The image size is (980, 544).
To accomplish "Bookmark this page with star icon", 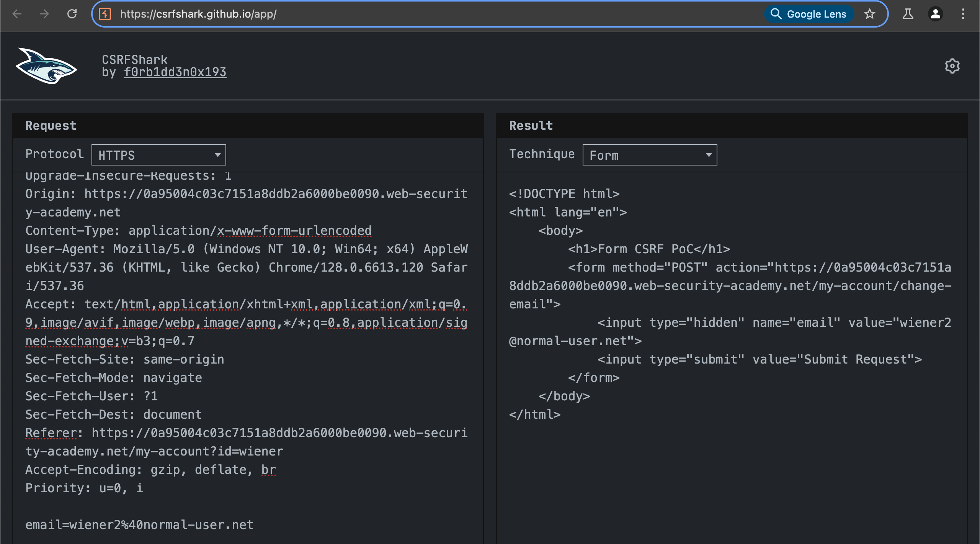I will 870,14.
